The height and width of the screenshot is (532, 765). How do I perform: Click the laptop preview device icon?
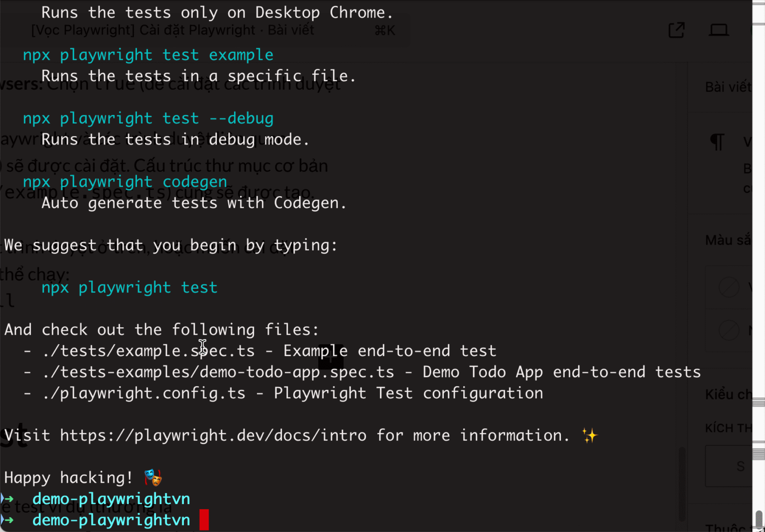(x=719, y=30)
